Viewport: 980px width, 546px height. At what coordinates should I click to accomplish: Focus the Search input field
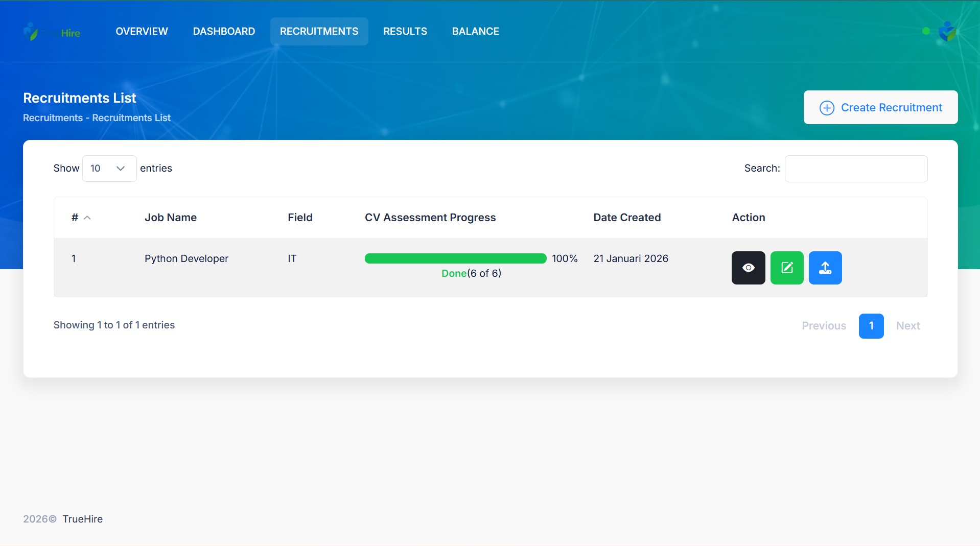point(855,169)
